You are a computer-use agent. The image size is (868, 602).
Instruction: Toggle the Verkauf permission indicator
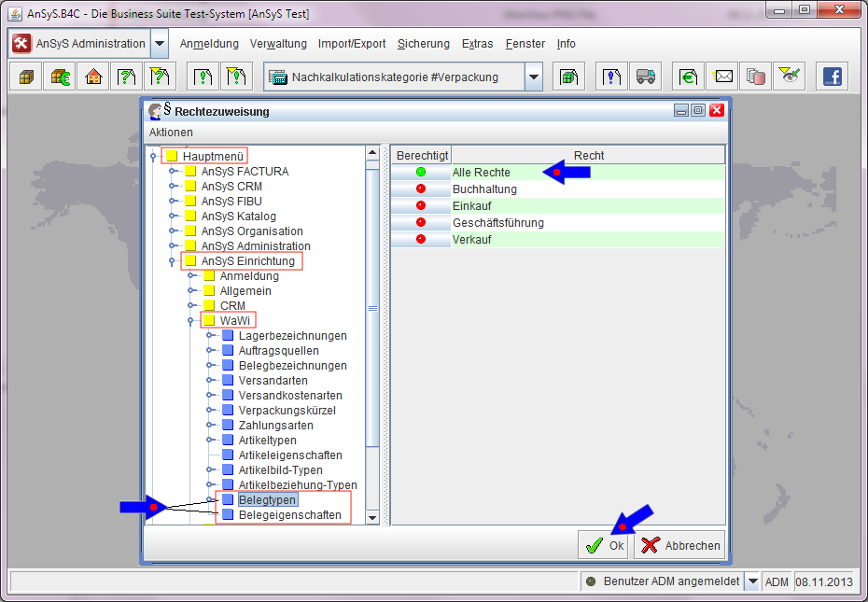coord(420,240)
